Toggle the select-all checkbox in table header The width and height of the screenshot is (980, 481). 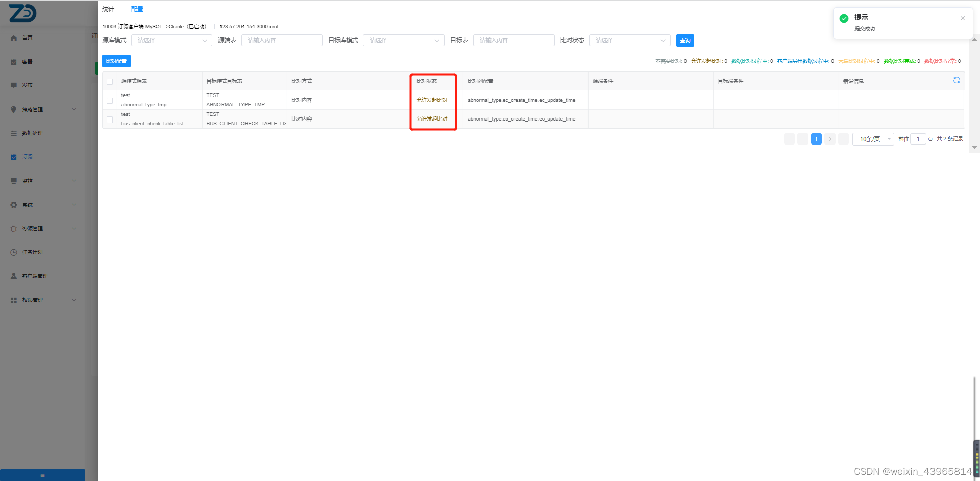(x=110, y=81)
